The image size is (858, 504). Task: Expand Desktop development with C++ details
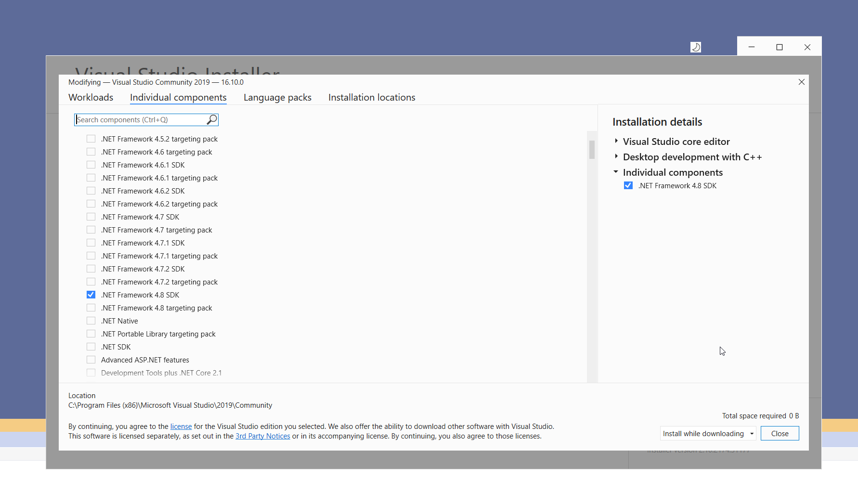(x=617, y=156)
